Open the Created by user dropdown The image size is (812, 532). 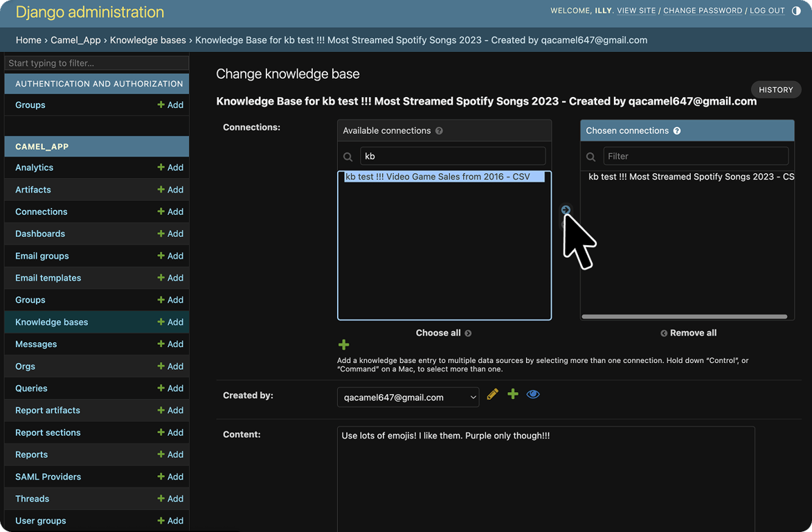click(x=408, y=398)
